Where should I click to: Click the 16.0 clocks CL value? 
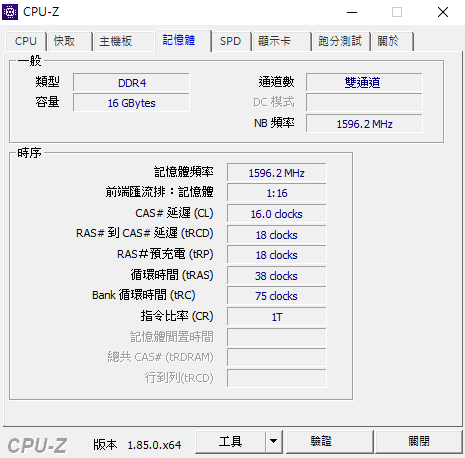277,214
